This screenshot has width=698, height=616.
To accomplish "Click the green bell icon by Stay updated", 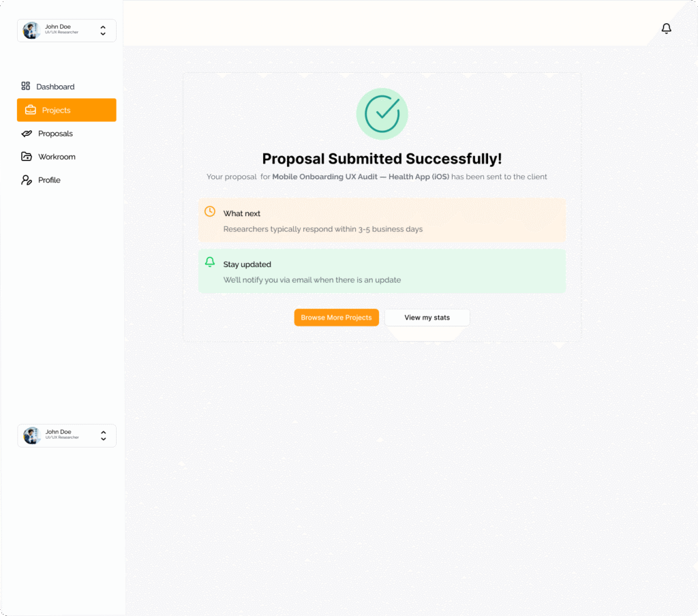I will point(210,262).
